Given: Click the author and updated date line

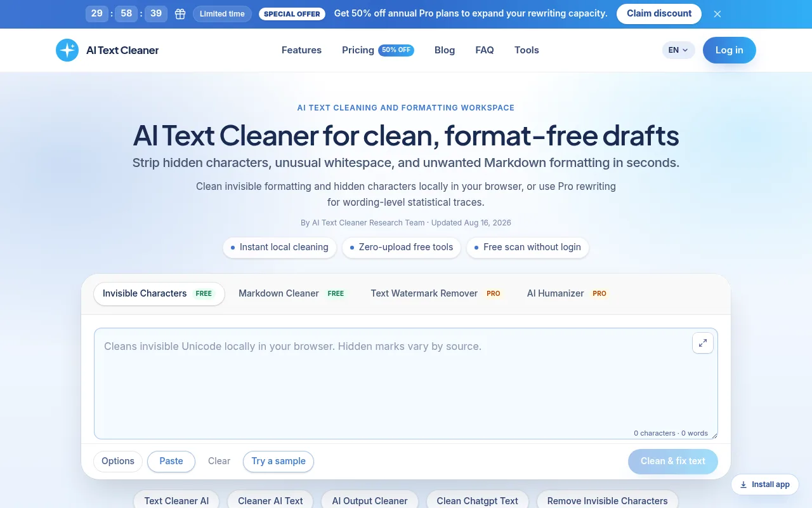Looking at the screenshot, I should pyautogui.click(x=406, y=223).
